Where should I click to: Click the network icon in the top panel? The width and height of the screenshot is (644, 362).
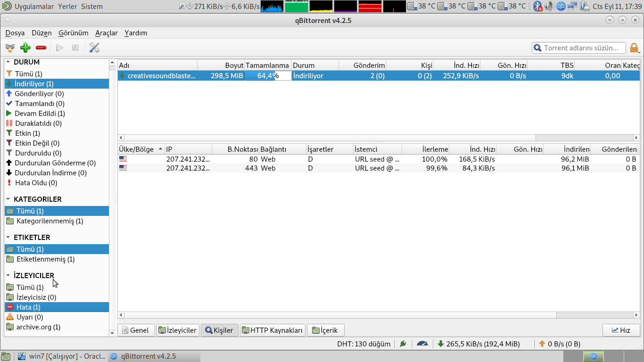pyautogui.click(x=572, y=6)
